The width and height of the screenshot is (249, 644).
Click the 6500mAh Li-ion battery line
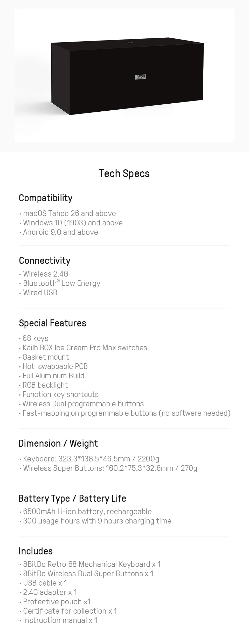click(x=87, y=512)
